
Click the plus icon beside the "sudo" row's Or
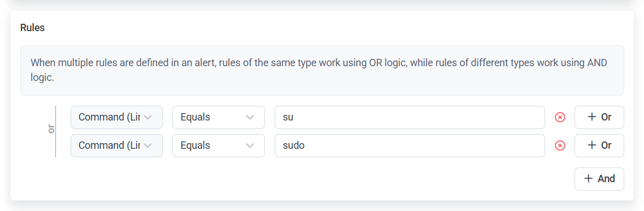tap(592, 145)
